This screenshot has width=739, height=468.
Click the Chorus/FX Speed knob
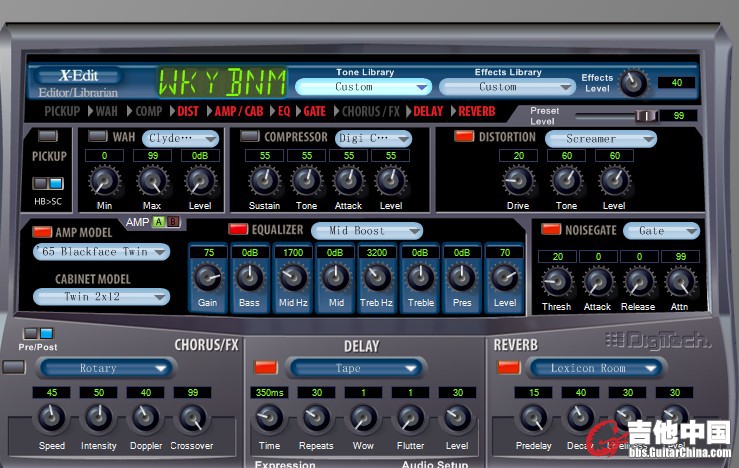coord(51,418)
